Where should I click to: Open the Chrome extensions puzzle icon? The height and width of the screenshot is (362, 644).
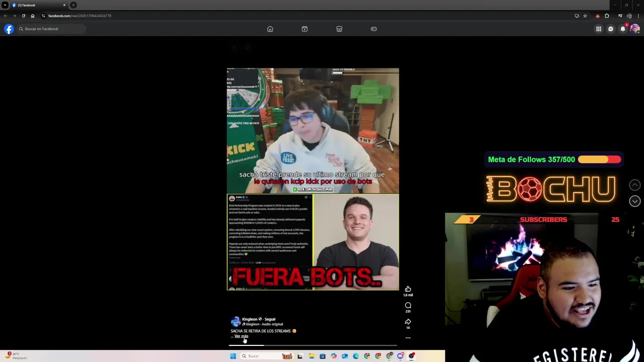tap(607, 16)
